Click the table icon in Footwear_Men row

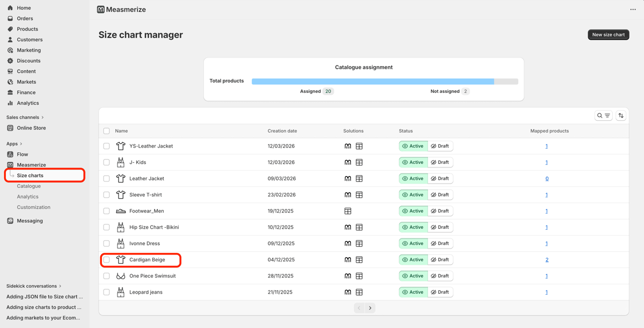coord(348,211)
